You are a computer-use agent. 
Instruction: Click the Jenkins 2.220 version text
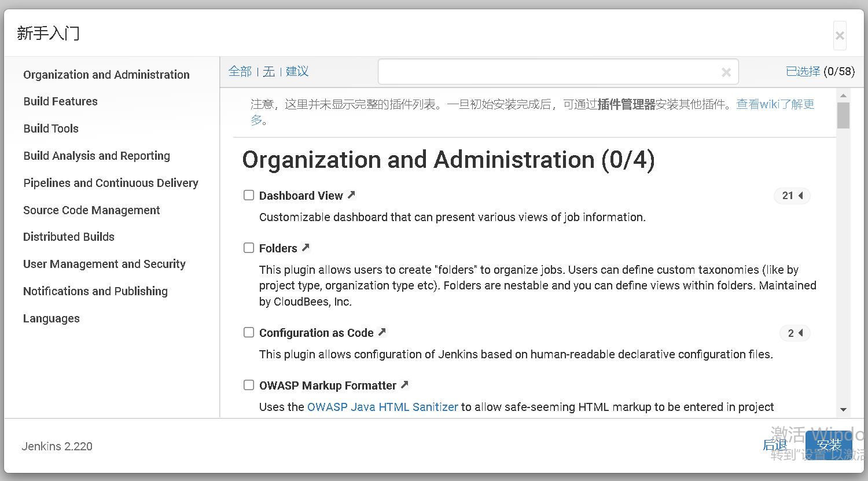[x=57, y=446]
